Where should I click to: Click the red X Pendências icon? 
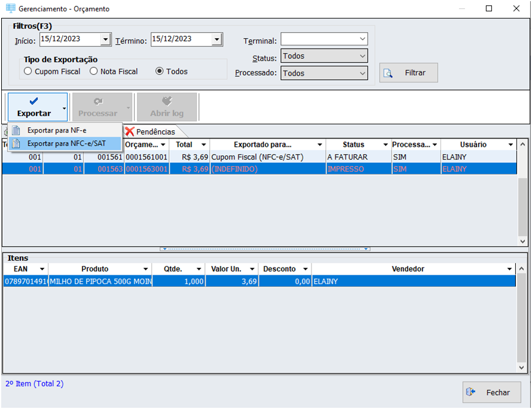point(129,131)
